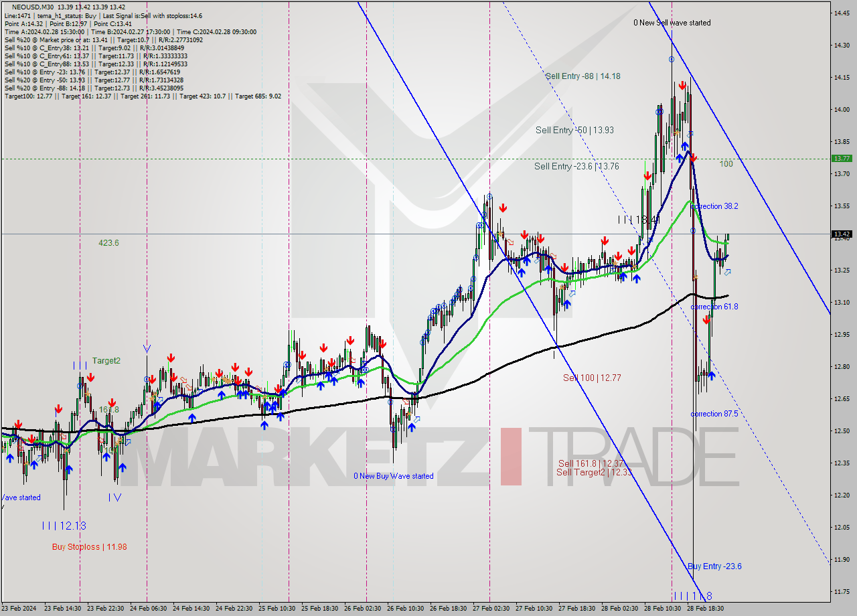Click the green 'Target2' label
The height and width of the screenshot is (616, 857).
(106, 361)
